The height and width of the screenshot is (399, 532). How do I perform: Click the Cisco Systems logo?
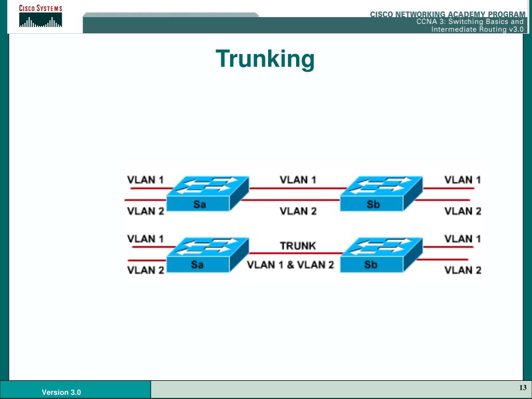pyautogui.click(x=41, y=16)
